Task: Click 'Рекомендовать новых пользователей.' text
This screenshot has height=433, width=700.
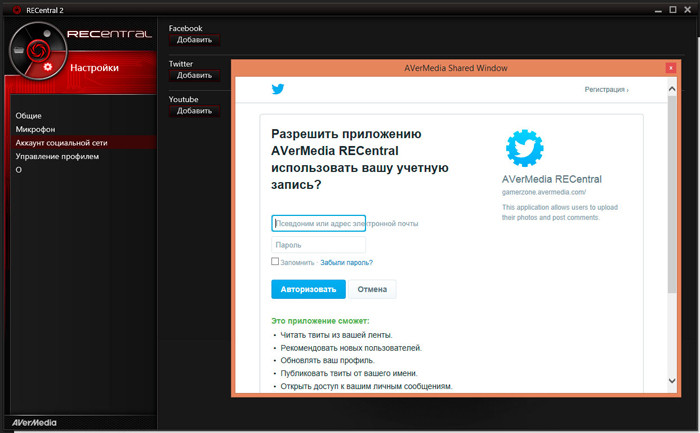Action: click(351, 348)
